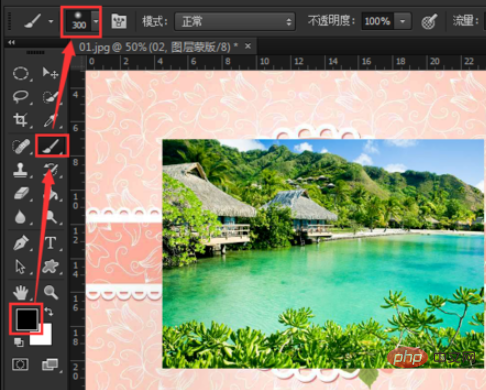Image resolution: width=486 pixels, height=390 pixels.
Task: Expand the tool preset dropdown arrow
Action: coord(51,21)
